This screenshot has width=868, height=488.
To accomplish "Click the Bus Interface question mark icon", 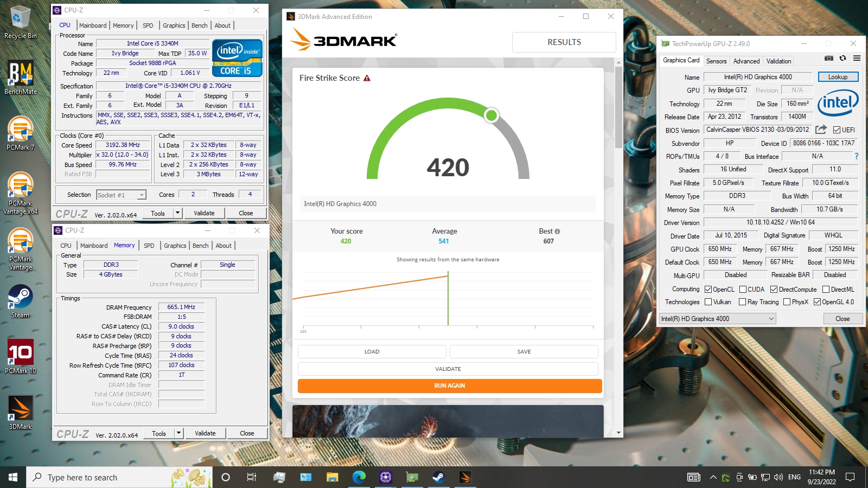I will (857, 156).
